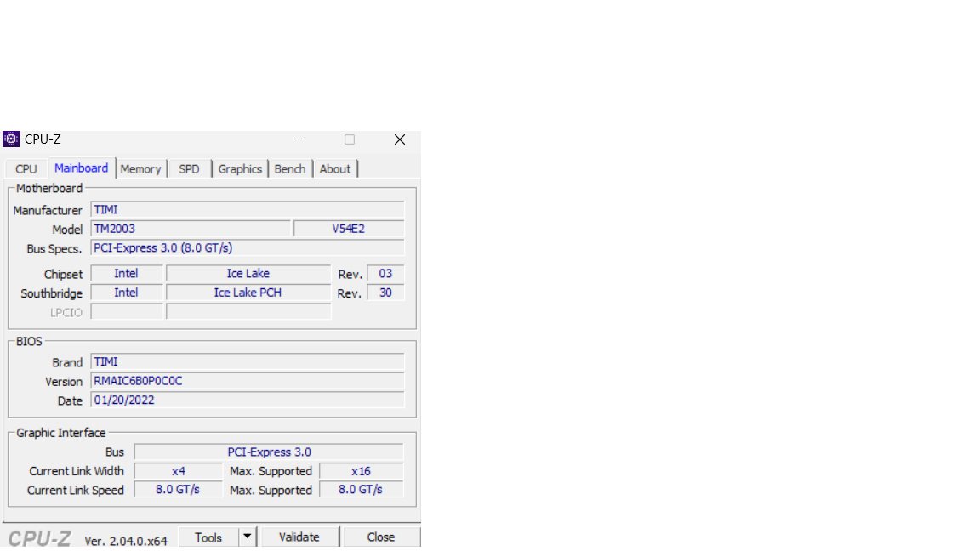This screenshot has height=551, width=980.
Task: Expand the Tools dropdown arrow
Action: tap(248, 537)
